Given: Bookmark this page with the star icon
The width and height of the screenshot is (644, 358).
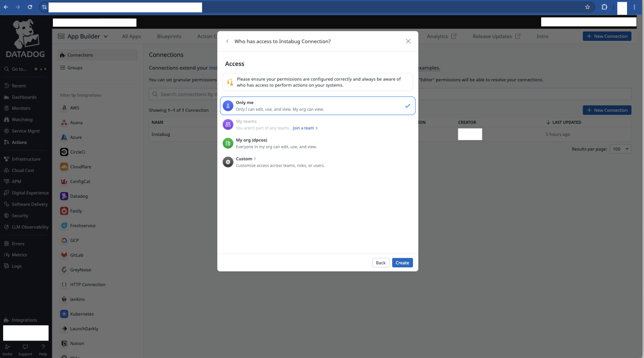Looking at the screenshot, I should click(x=587, y=7).
